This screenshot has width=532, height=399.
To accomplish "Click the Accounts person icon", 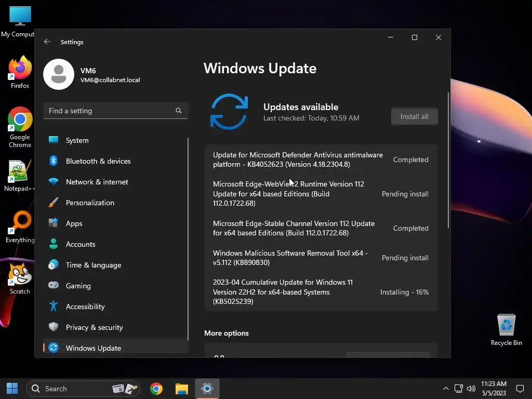I will coord(54,244).
